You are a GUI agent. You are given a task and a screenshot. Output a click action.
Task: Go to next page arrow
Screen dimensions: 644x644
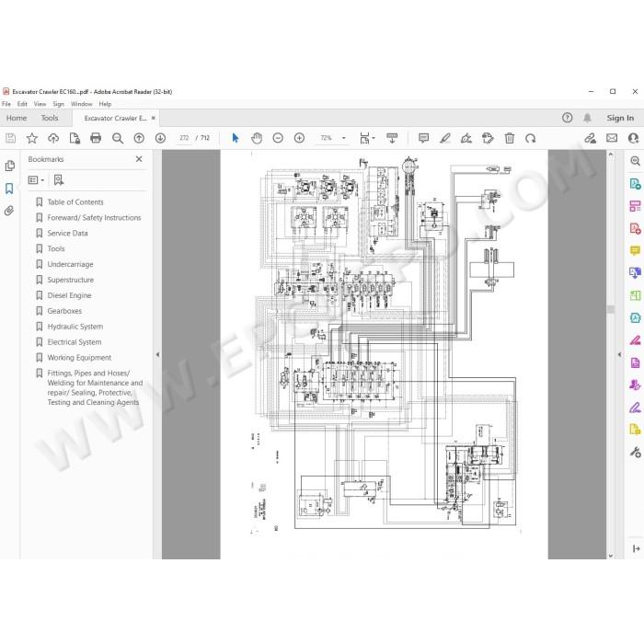click(161, 138)
